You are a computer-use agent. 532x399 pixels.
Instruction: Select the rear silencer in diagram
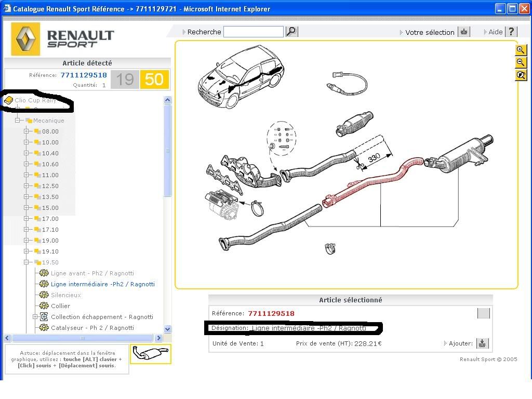459,154
